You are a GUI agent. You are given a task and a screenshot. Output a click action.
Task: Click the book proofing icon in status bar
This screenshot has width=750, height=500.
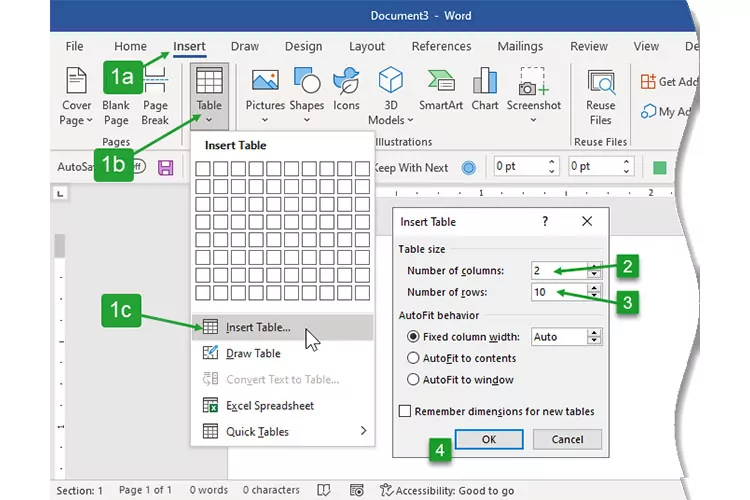coord(324,490)
